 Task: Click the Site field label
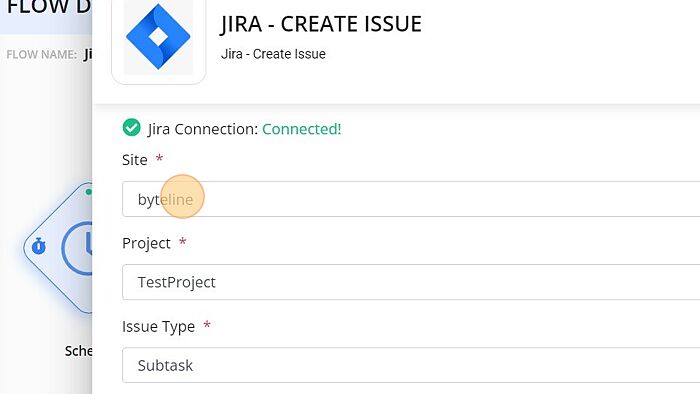pos(134,160)
